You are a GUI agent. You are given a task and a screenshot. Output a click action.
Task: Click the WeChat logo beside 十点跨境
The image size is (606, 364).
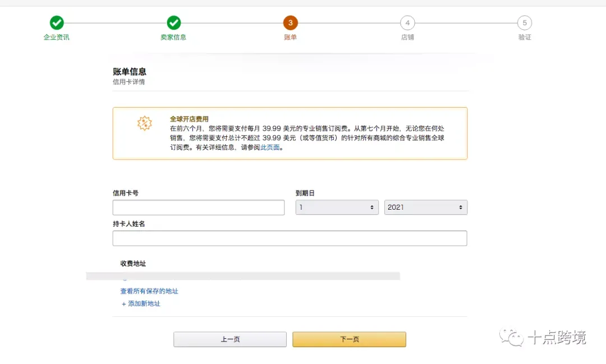[512, 337]
